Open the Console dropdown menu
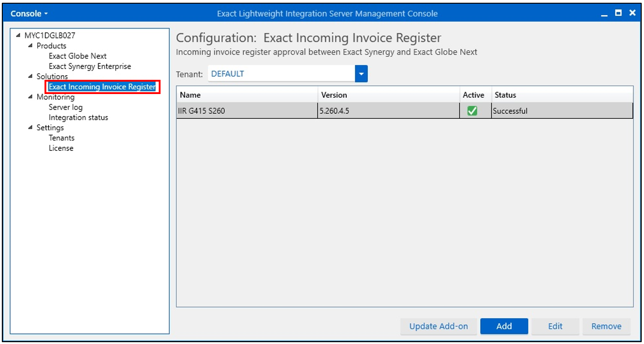The width and height of the screenshot is (644, 344). [x=29, y=13]
